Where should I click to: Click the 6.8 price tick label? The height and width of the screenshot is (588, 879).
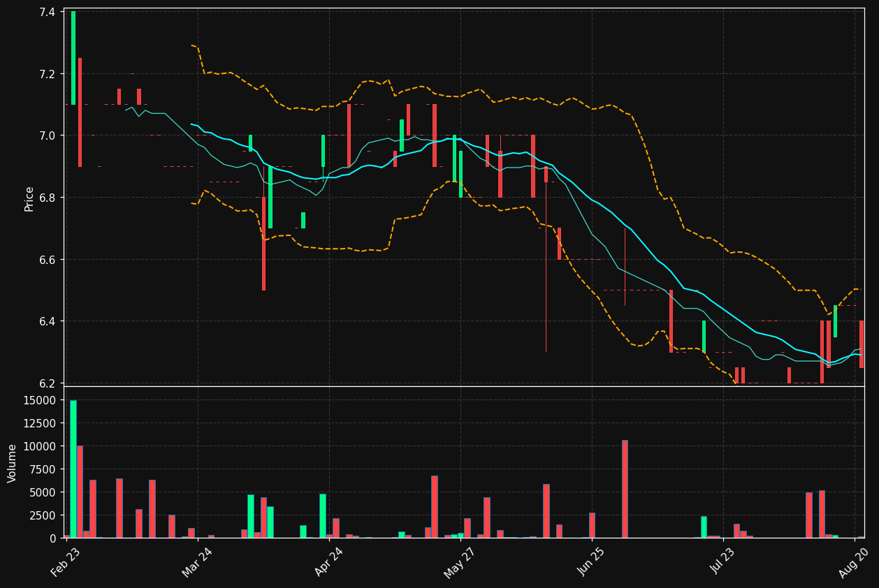coord(48,198)
